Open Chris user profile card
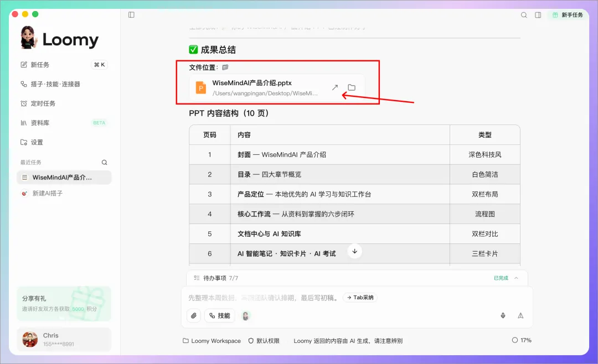 coord(64,339)
